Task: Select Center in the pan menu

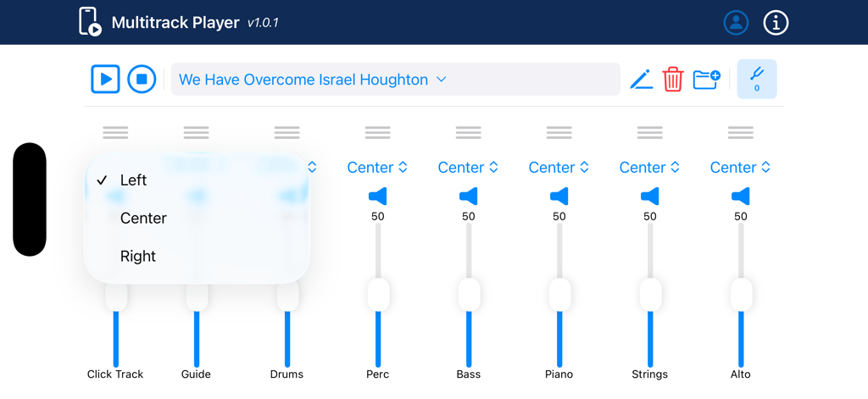Action: (143, 218)
